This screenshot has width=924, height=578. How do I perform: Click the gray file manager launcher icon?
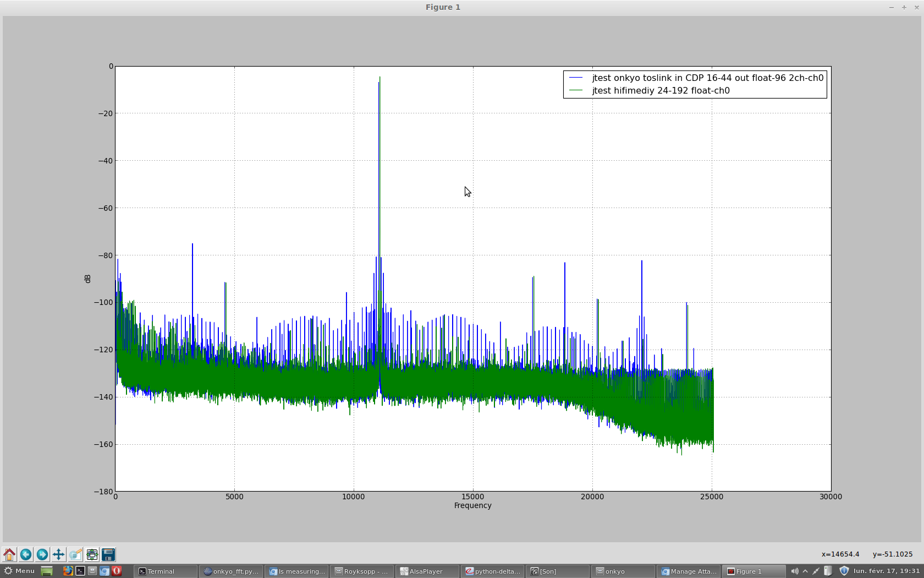tap(92, 571)
